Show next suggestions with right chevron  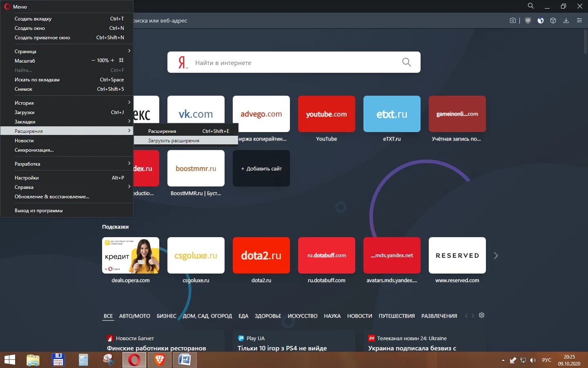[x=496, y=256]
